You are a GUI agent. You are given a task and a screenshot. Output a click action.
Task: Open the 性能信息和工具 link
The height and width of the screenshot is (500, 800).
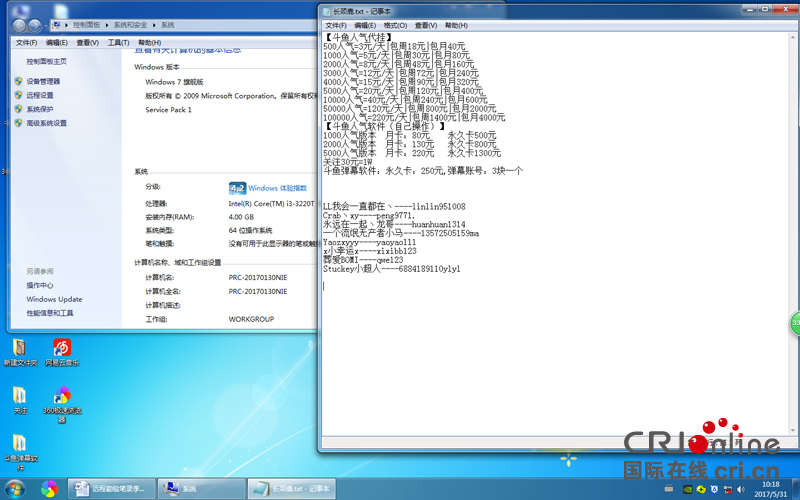(50, 313)
